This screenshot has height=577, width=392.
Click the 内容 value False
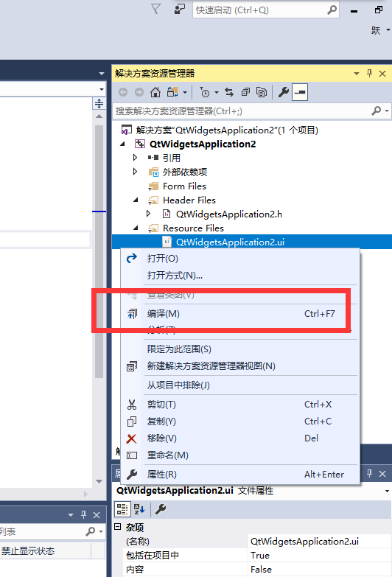319,570
